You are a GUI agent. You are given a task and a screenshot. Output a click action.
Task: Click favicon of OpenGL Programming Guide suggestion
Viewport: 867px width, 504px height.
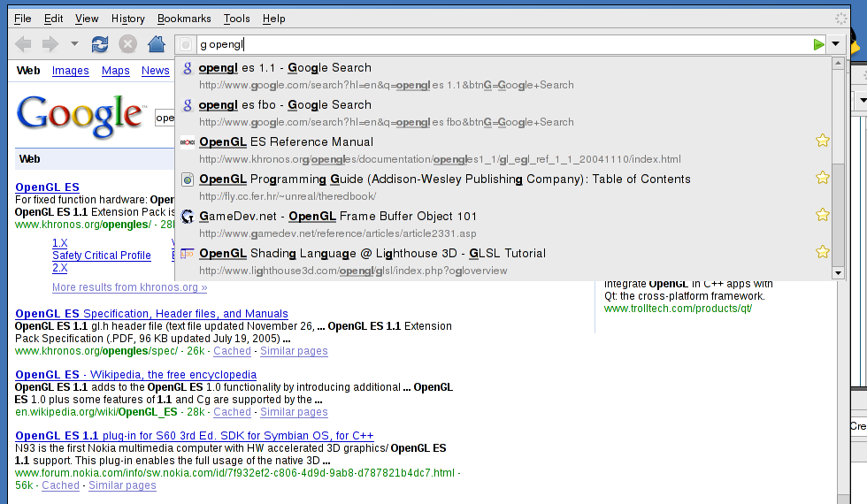(188, 179)
